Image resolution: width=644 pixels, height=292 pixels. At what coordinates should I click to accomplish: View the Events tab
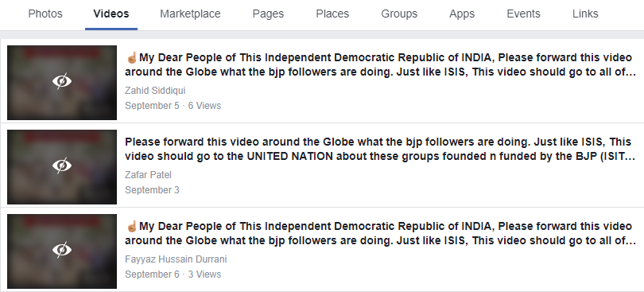click(523, 14)
